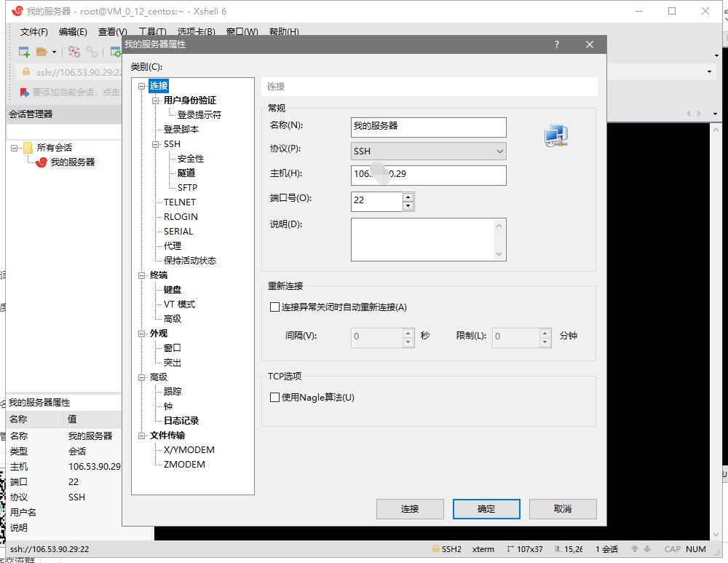Click the 端口号 input field
728x563 pixels.
pyautogui.click(x=376, y=202)
